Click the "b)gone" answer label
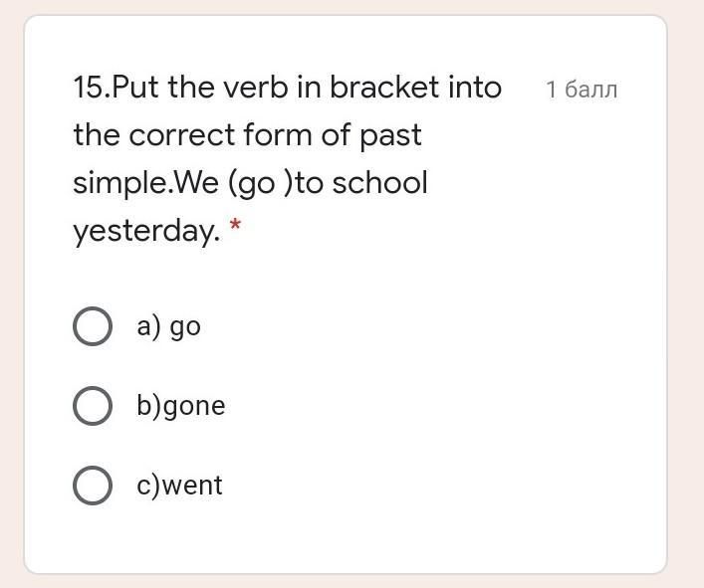Viewport: 704px width, 588px height. [181, 406]
